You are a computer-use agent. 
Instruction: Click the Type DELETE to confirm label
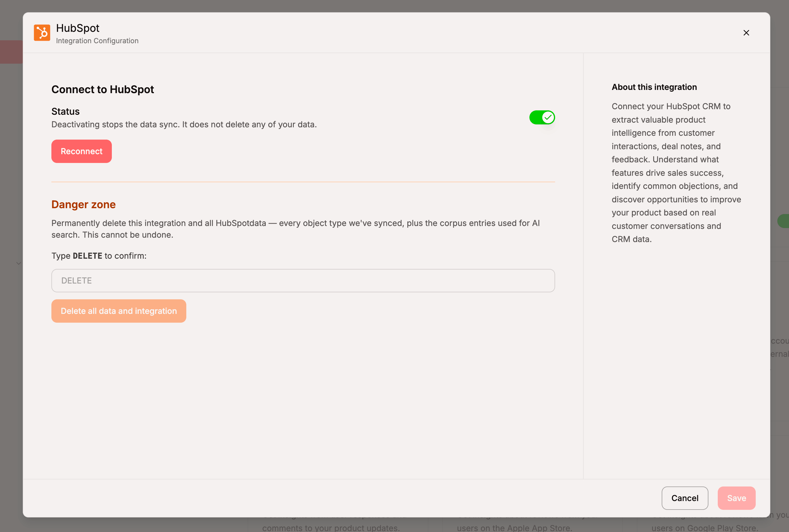pos(99,256)
